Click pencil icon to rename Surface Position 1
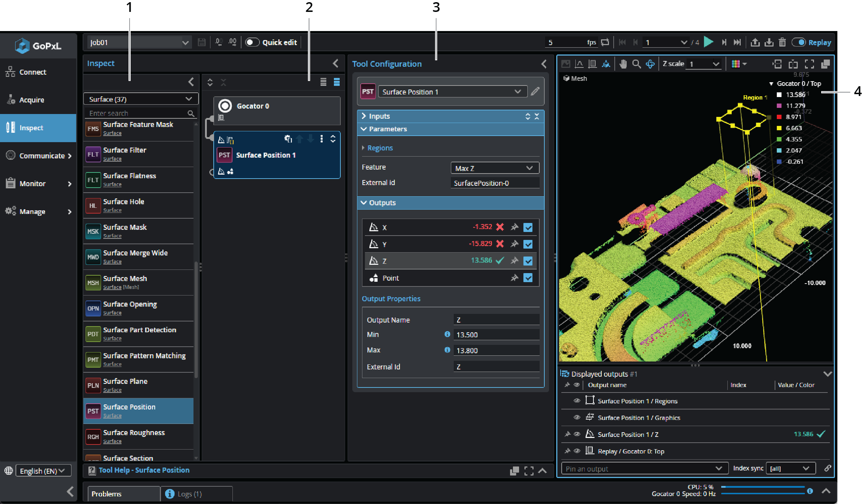This screenshot has width=862, height=504. pyautogui.click(x=535, y=91)
